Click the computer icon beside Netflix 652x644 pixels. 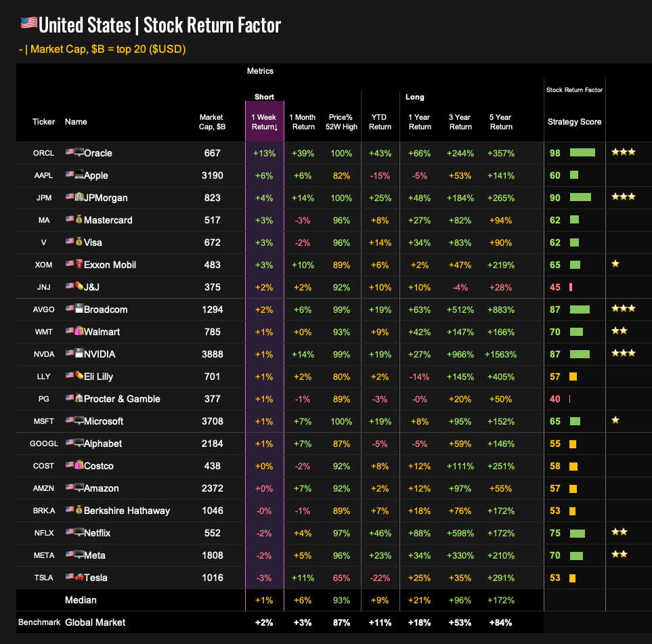[79, 532]
